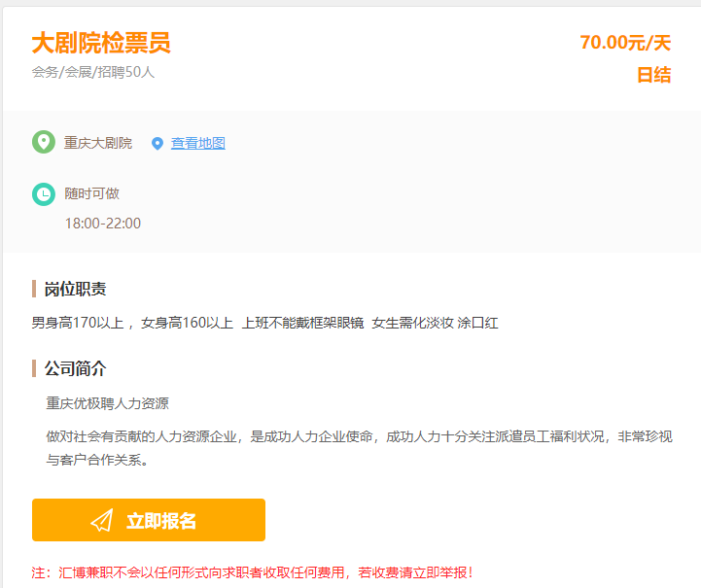The width and height of the screenshot is (701, 588).
Task: Click the working hours 18:00-22:00
Action: pos(103,223)
